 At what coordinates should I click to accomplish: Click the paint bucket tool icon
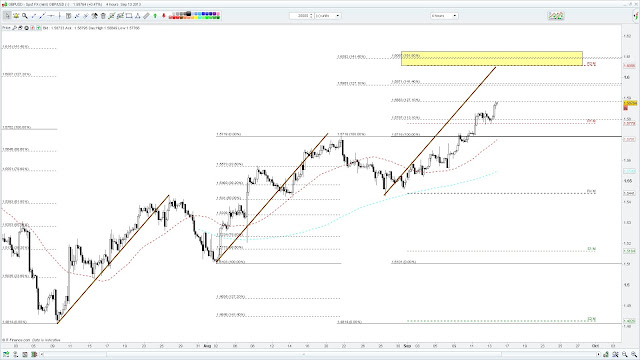tap(94, 16)
